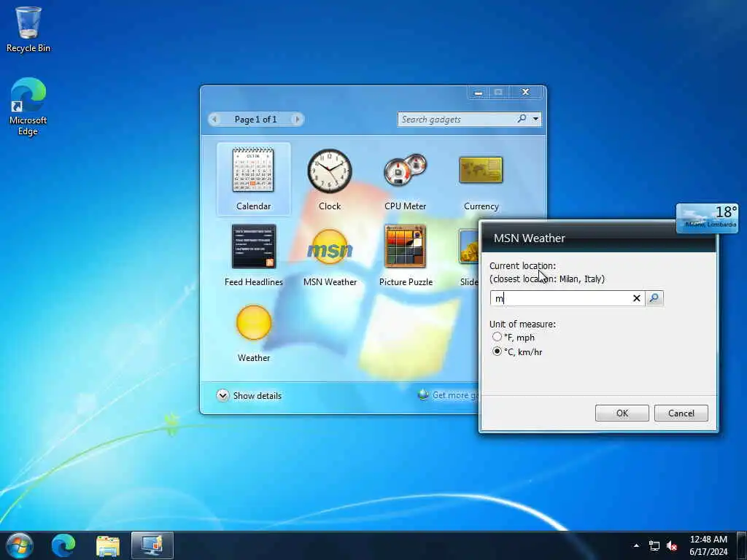Click the Show desktop strip at taskbar end
747x560 pixels.
(x=741, y=545)
